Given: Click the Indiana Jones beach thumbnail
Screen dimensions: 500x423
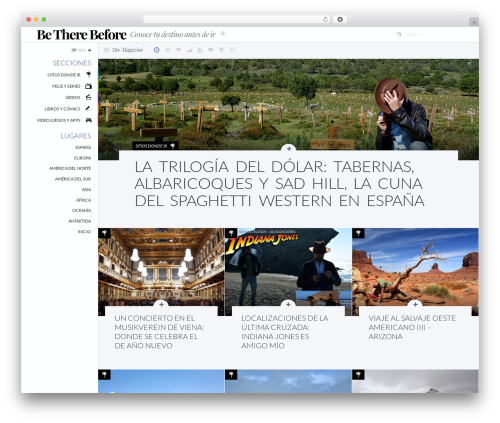Looking at the screenshot, I should (x=288, y=267).
